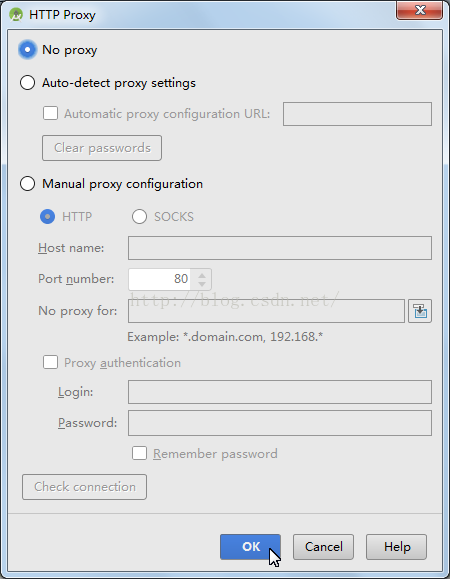Select Auto-detect proxy settings option
The image size is (450, 579).
(28, 83)
